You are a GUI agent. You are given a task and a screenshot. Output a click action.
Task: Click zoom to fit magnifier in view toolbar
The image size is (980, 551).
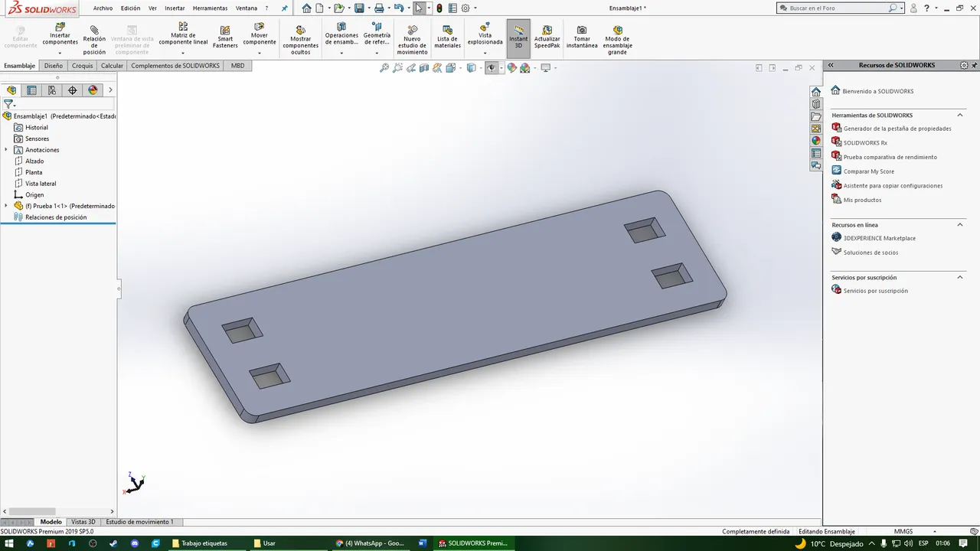[384, 68]
